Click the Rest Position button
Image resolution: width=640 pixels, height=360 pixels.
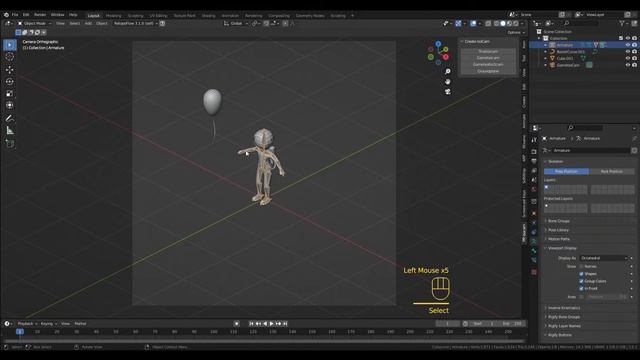[x=612, y=171]
